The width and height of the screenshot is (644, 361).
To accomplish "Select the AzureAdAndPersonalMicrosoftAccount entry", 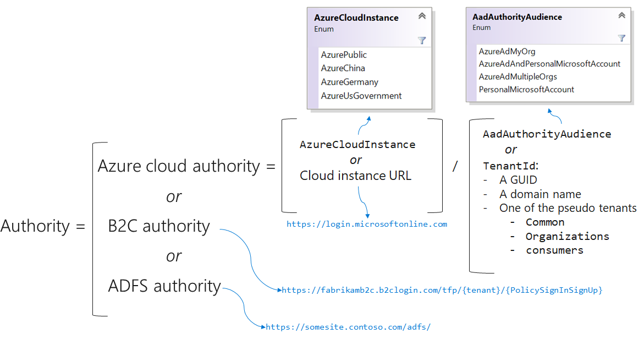I will 549,64.
